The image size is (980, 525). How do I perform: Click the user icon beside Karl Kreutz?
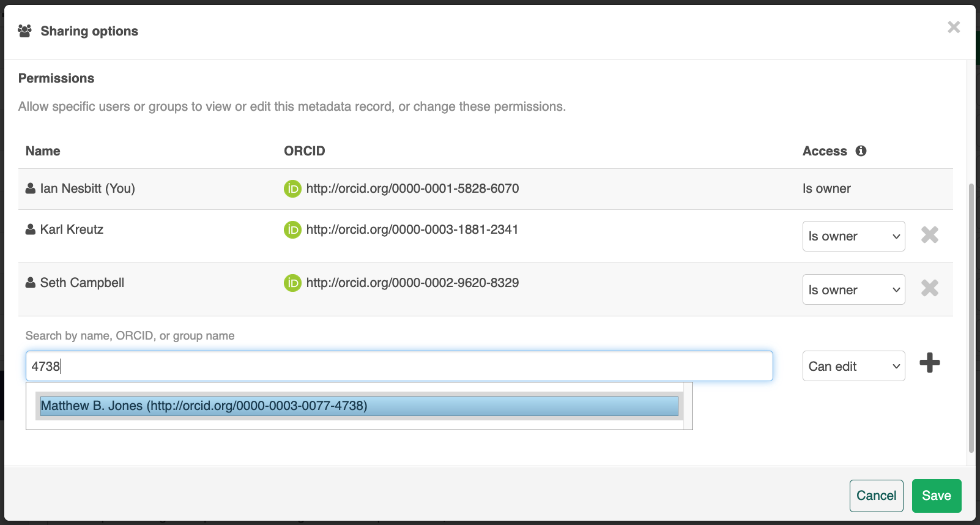click(30, 229)
